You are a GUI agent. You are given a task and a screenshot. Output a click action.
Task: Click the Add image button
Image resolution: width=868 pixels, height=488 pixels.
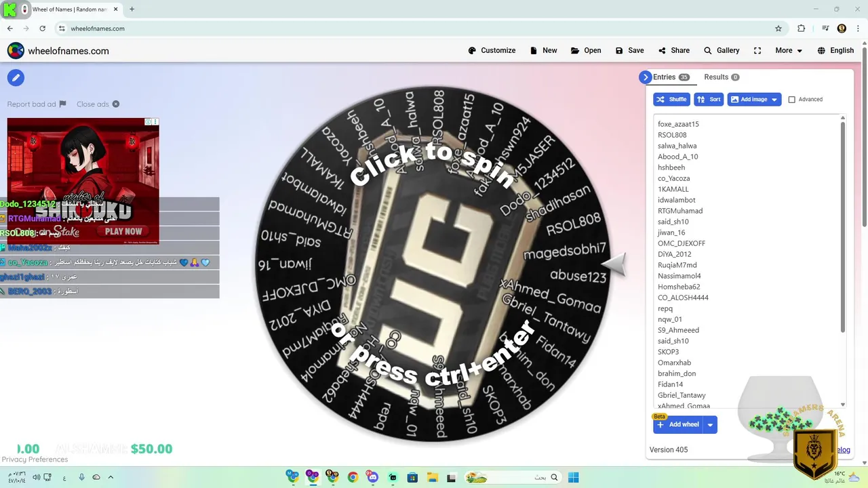click(x=754, y=99)
